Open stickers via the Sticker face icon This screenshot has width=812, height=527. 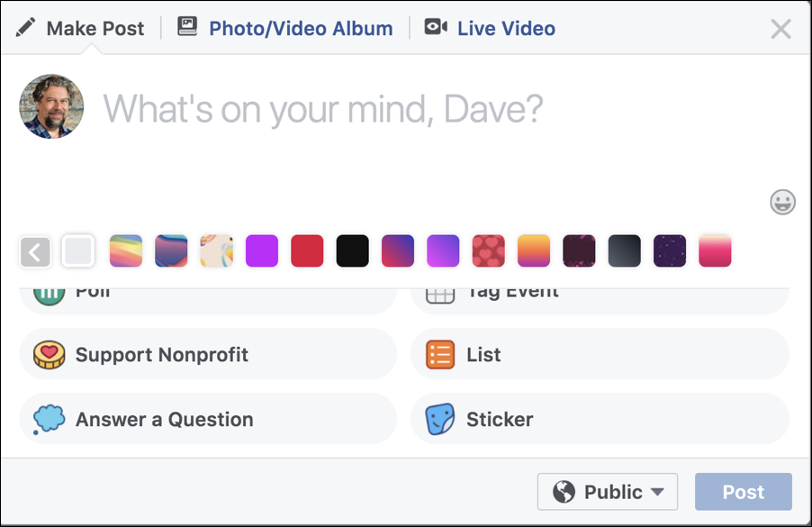(440, 418)
